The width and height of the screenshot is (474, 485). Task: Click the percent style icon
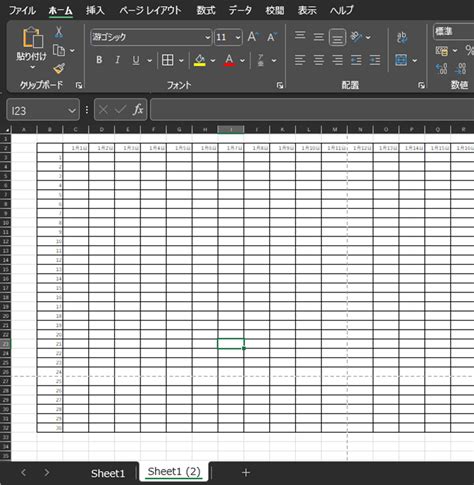click(x=469, y=51)
